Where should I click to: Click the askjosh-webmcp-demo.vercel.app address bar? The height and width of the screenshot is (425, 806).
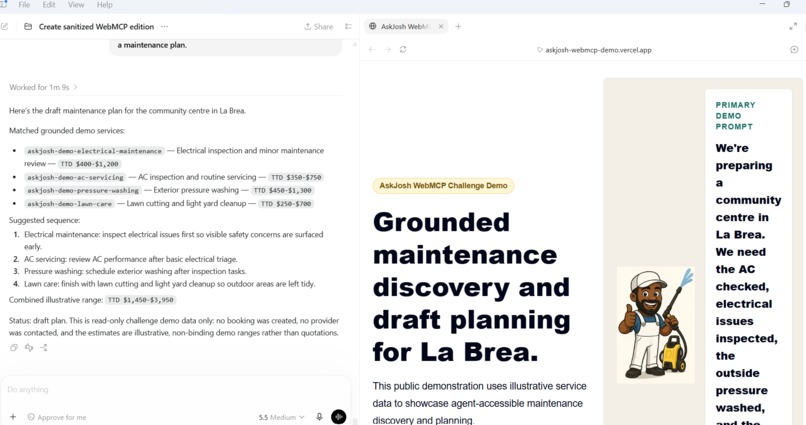[594, 50]
